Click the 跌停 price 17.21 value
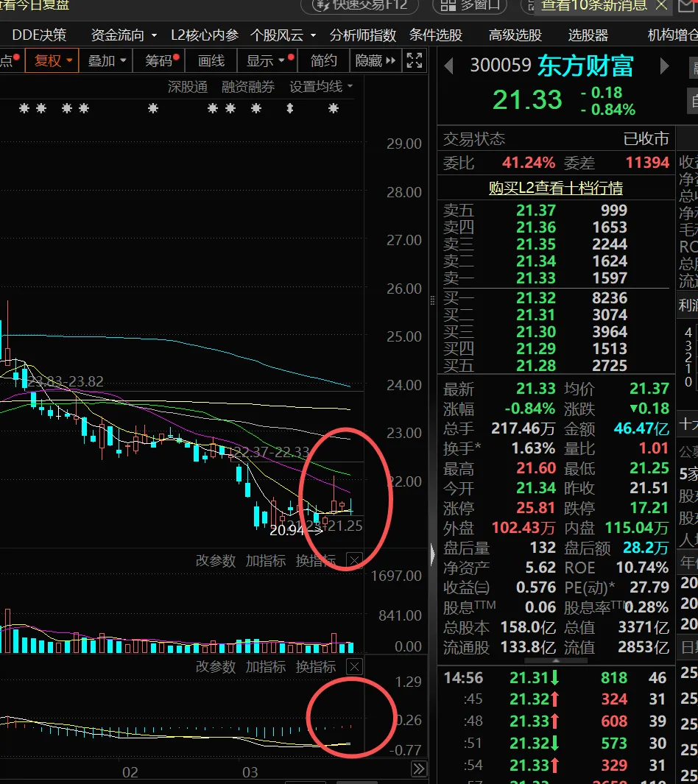 [x=649, y=508]
